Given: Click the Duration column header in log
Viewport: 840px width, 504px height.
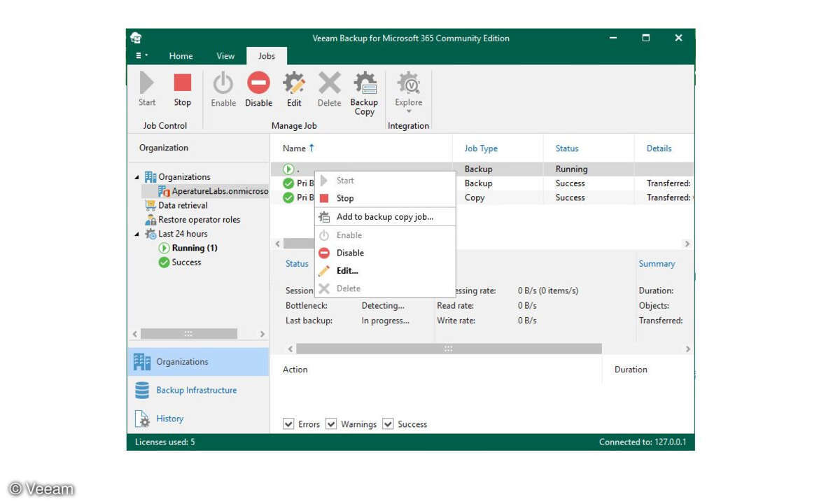Looking at the screenshot, I should (631, 370).
